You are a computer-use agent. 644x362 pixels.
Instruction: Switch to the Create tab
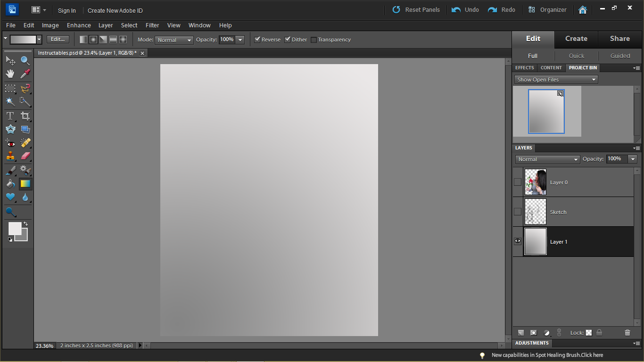tap(576, 39)
